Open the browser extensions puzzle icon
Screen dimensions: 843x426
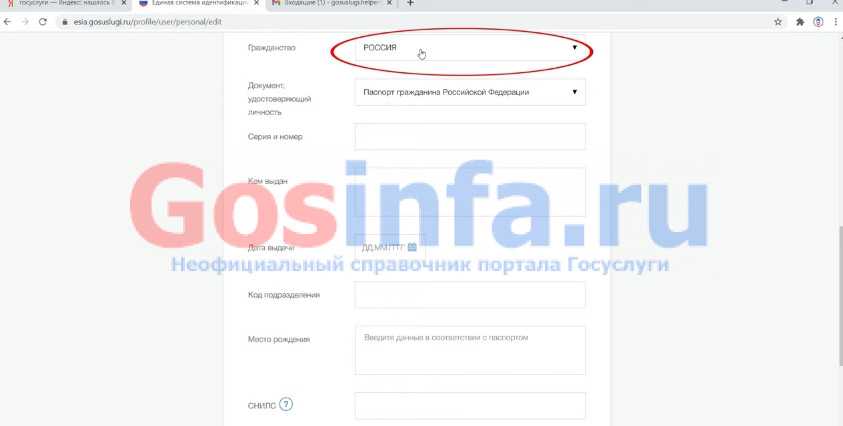(800, 20)
